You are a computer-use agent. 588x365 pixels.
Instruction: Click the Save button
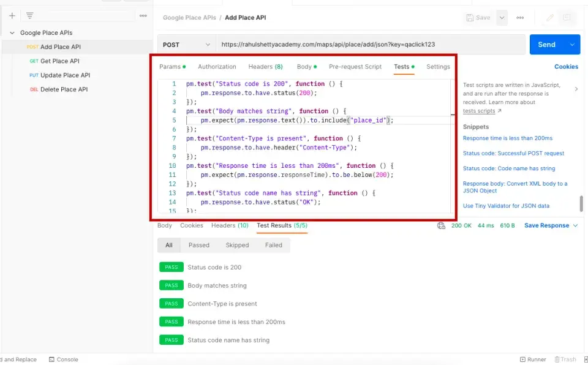[478, 18]
